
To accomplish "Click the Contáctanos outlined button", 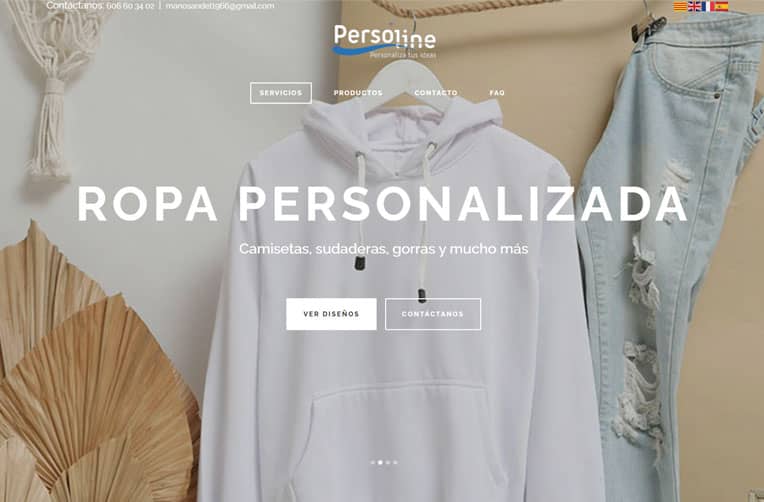I will pos(433,314).
